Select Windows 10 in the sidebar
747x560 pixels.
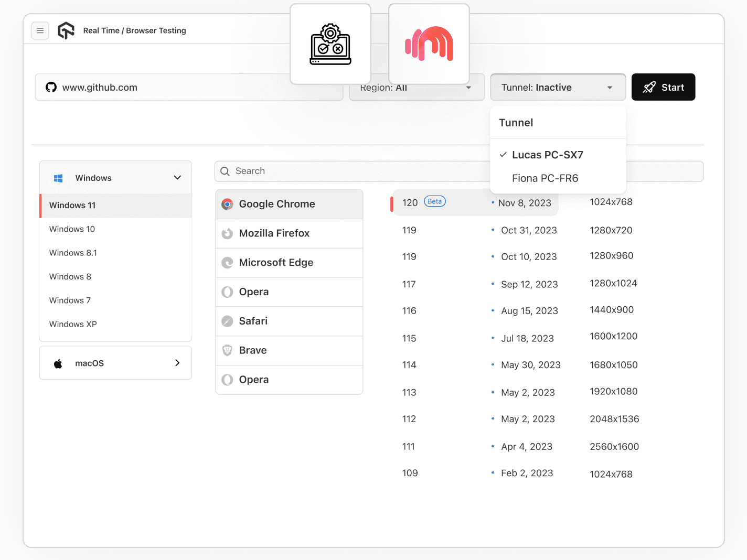[72, 229]
